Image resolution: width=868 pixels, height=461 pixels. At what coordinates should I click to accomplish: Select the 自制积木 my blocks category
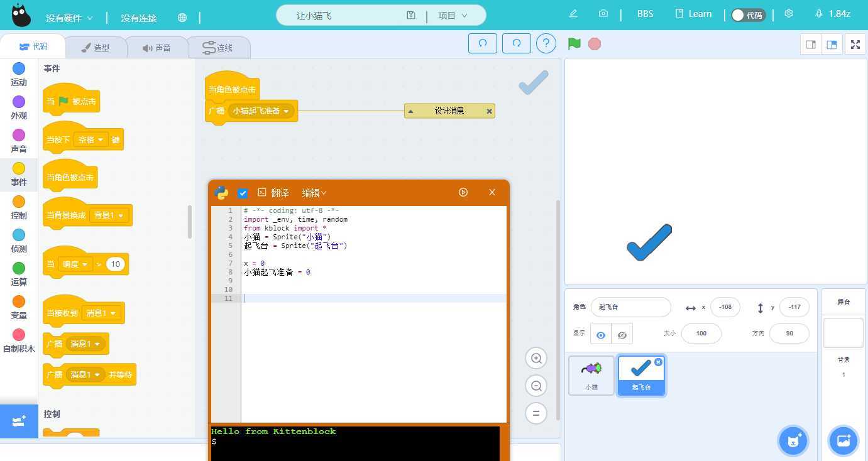(x=19, y=340)
